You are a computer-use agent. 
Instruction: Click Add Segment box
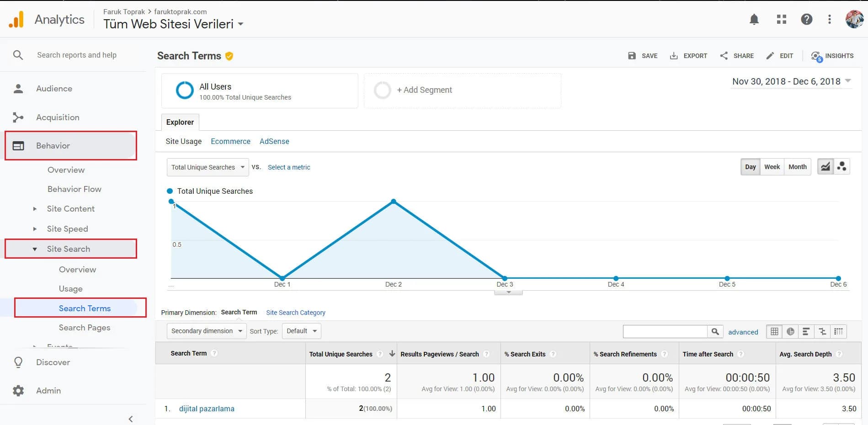[x=463, y=90]
